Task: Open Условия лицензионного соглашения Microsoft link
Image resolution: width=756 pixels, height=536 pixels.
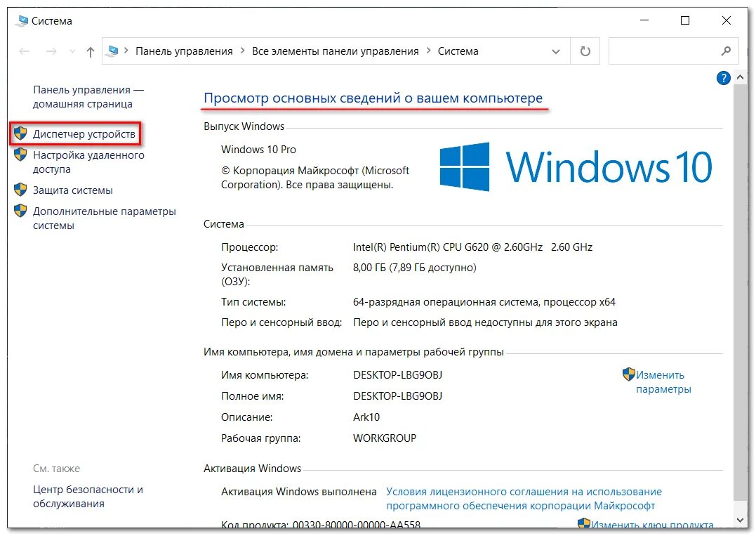Action: tap(524, 499)
